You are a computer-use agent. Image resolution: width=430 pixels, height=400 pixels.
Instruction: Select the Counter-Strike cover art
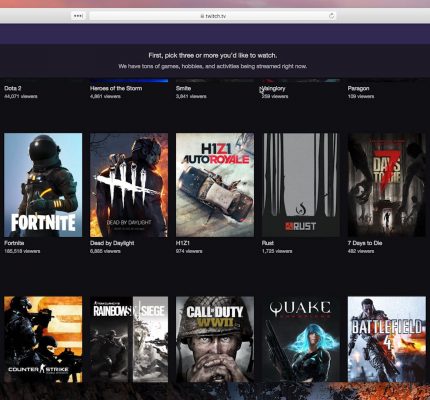(x=43, y=339)
